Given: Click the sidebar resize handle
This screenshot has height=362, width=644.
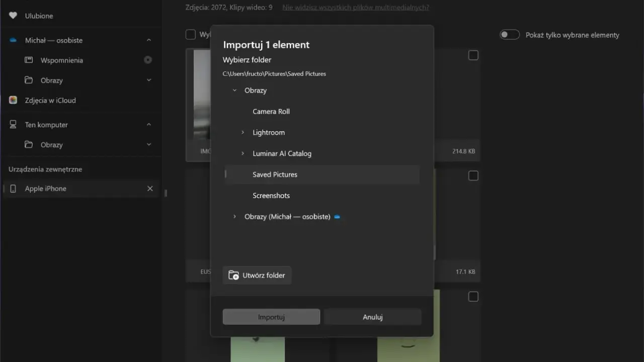Looking at the screenshot, I should [x=166, y=193].
